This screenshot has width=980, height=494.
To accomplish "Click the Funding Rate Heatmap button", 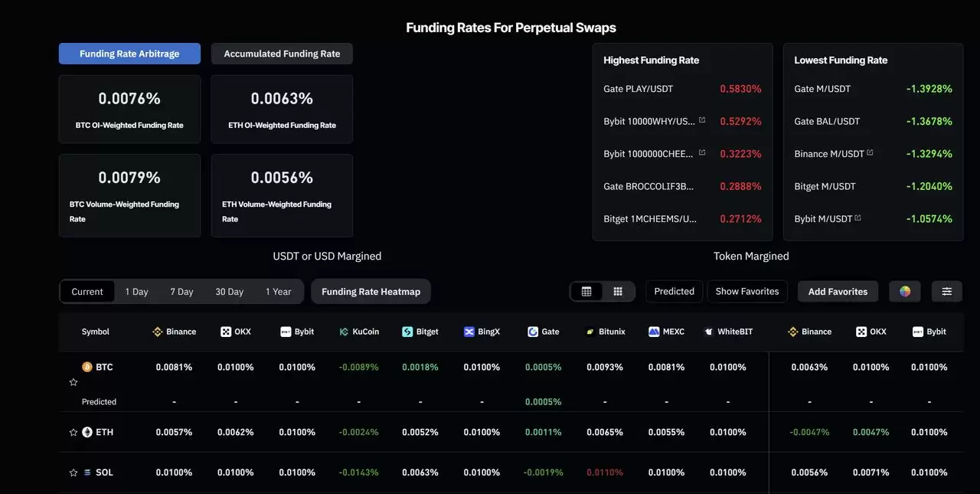I will (x=371, y=292).
